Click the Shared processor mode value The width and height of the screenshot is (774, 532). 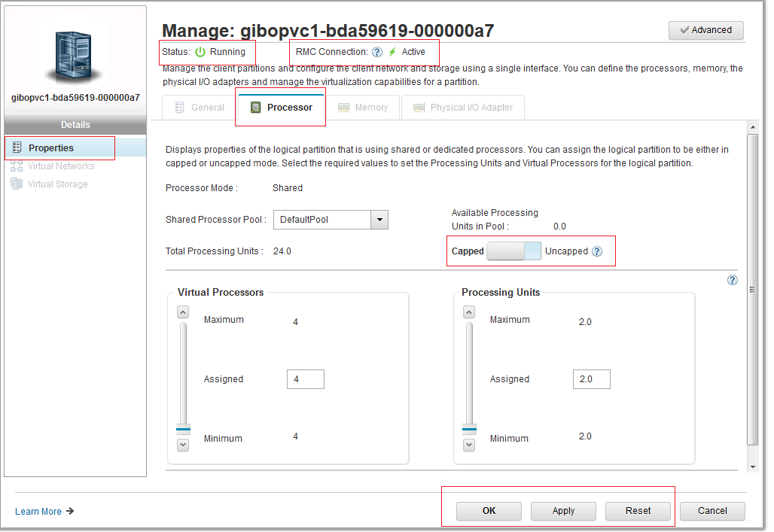pyautogui.click(x=288, y=188)
